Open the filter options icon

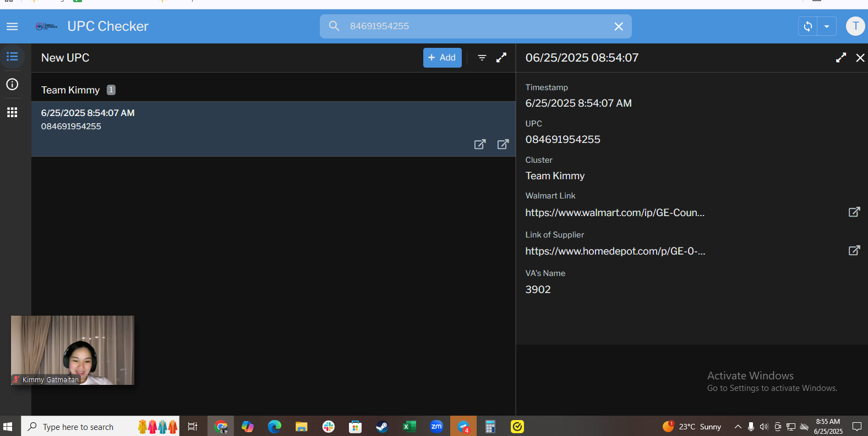[x=482, y=58]
